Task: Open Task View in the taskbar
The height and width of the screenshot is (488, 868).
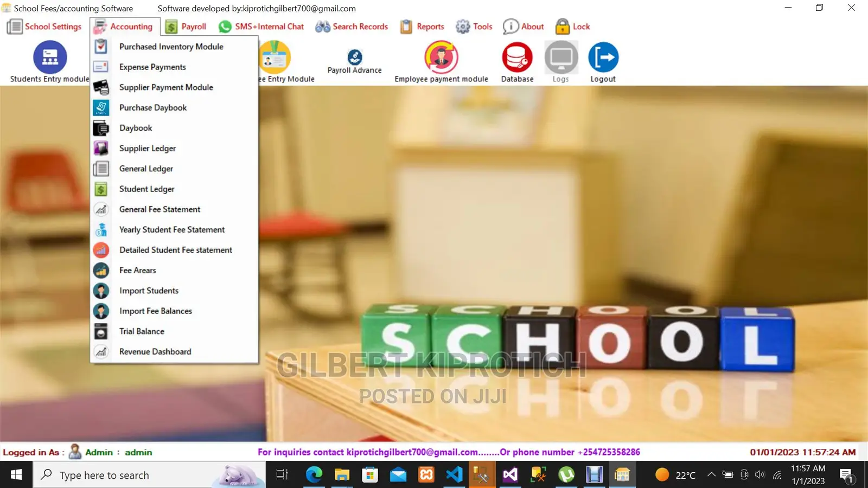Action: [282, 475]
